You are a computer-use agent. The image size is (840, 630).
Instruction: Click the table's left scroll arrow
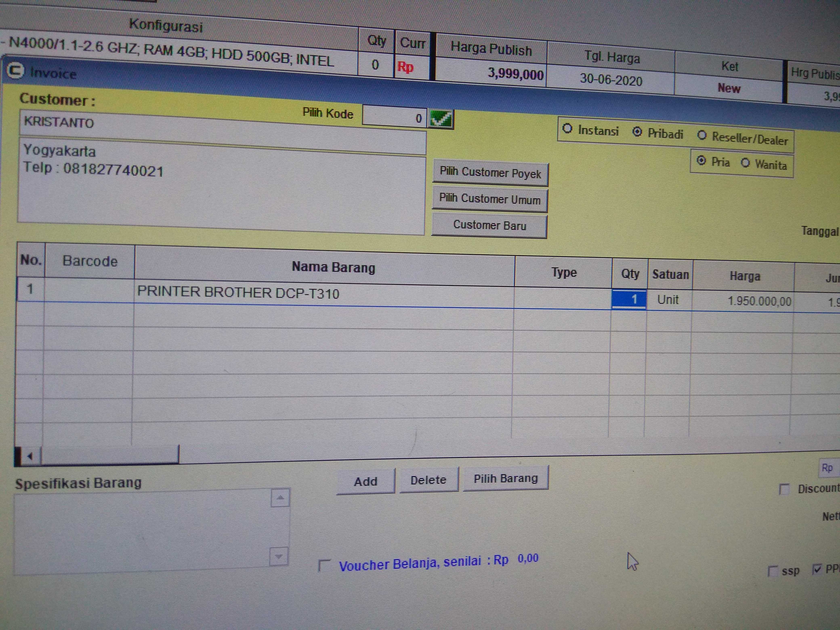(x=30, y=456)
